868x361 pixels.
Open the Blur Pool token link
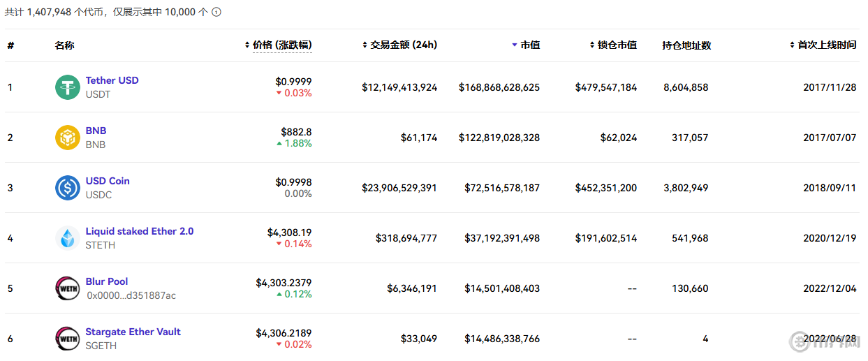pos(107,281)
